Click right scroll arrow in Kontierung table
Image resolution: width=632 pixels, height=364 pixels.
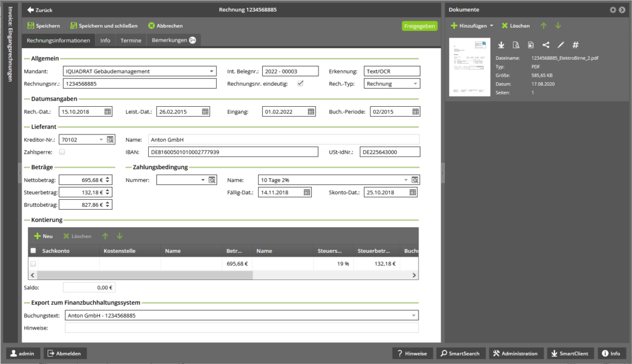(x=414, y=275)
